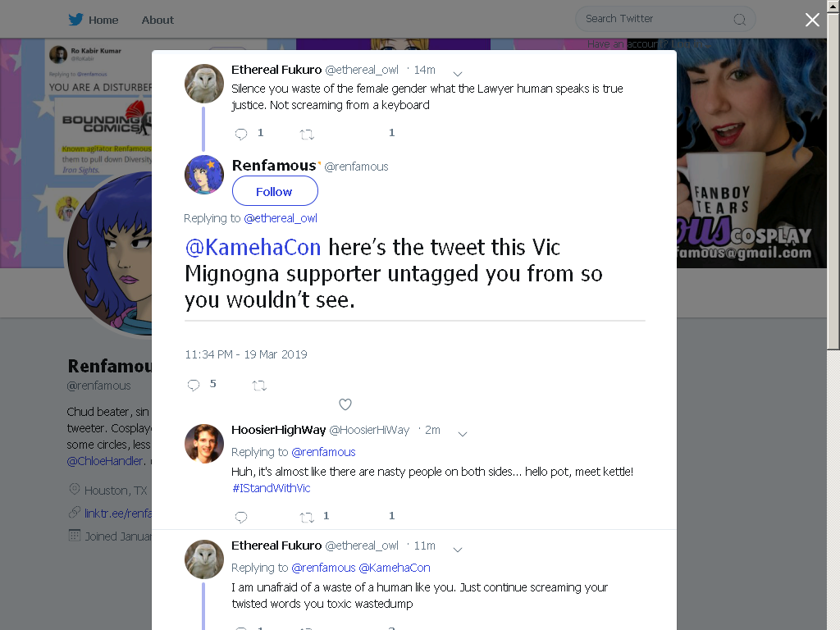Image resolution: width=840 pixels, height=630 pixels.
Task: Open the About menu item
Action: pos(157,21)
